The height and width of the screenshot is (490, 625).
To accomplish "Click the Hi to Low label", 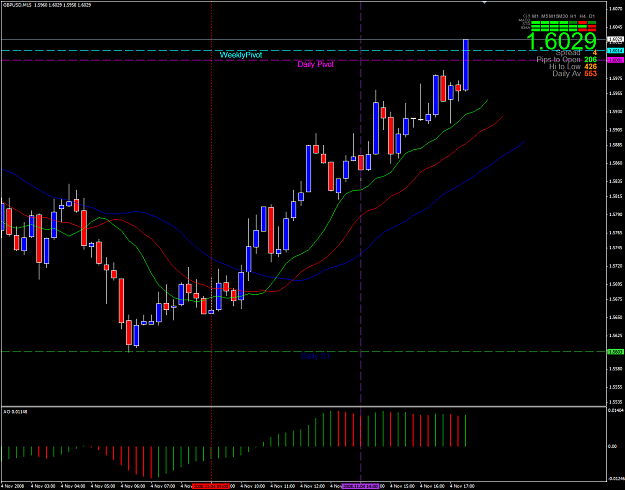I will (x=565, y=67).
